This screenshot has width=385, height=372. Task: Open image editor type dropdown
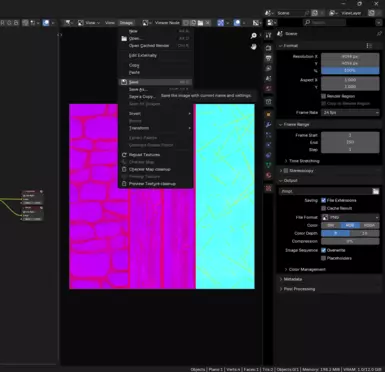[69, 23]
